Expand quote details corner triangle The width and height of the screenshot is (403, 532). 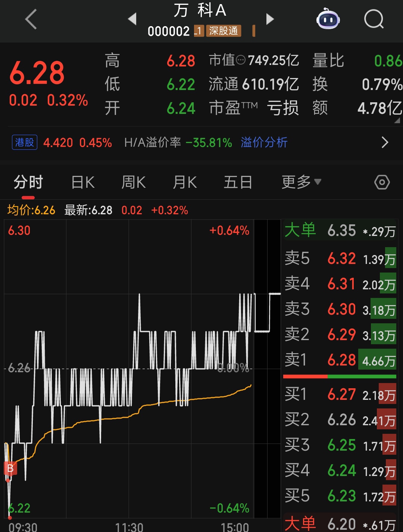(397, 120)
